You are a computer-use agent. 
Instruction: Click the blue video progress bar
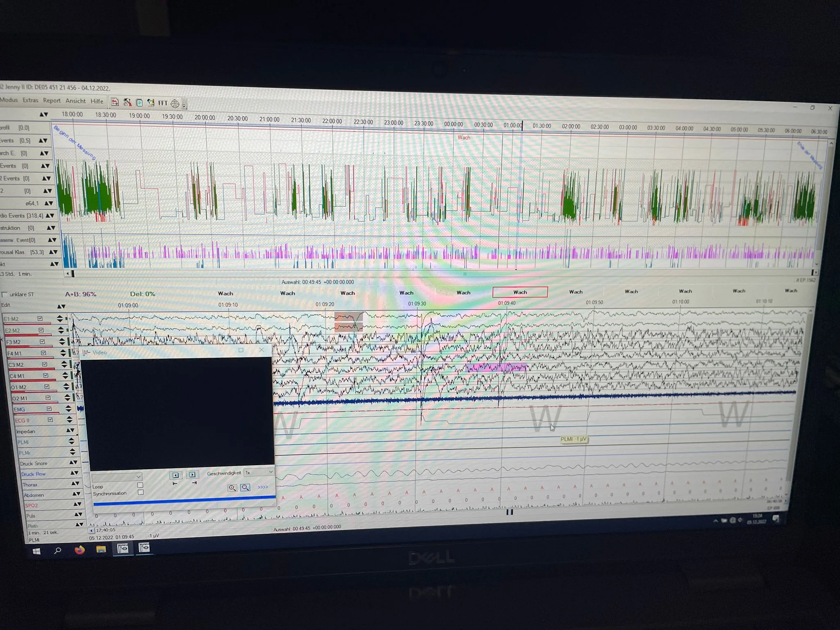coord(185,500)
